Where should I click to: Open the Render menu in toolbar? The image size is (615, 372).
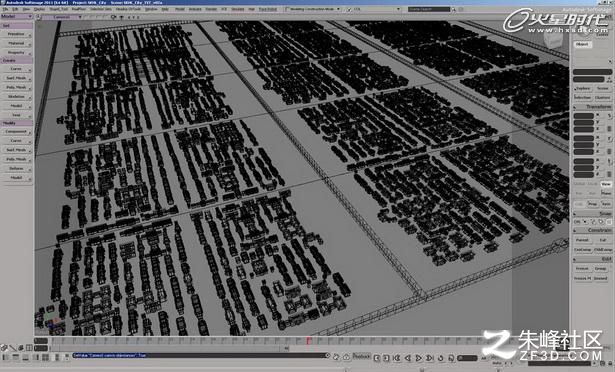pyautogui.click(x=211, y=9)
